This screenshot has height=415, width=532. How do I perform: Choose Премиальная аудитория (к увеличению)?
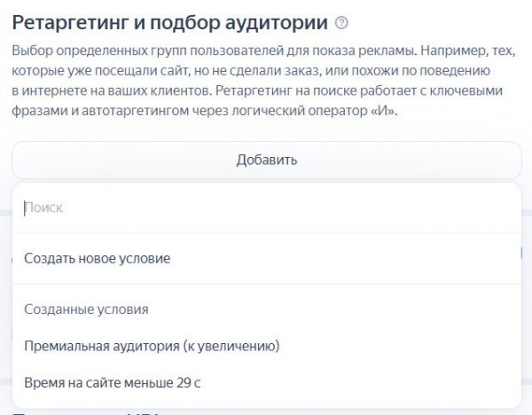(x=153, y=345)
